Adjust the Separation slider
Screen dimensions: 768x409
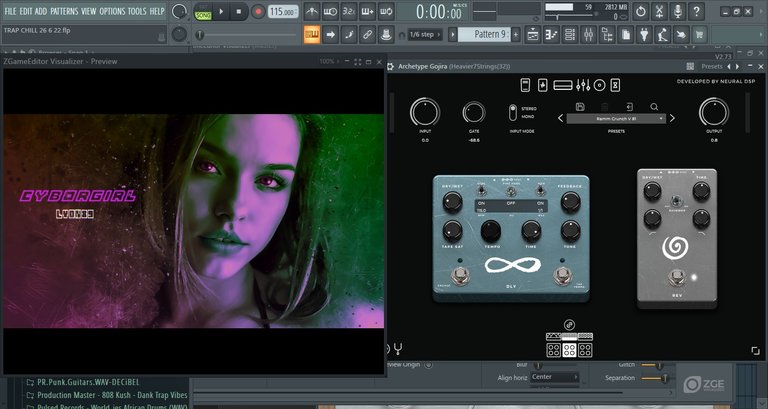[656, 378]
